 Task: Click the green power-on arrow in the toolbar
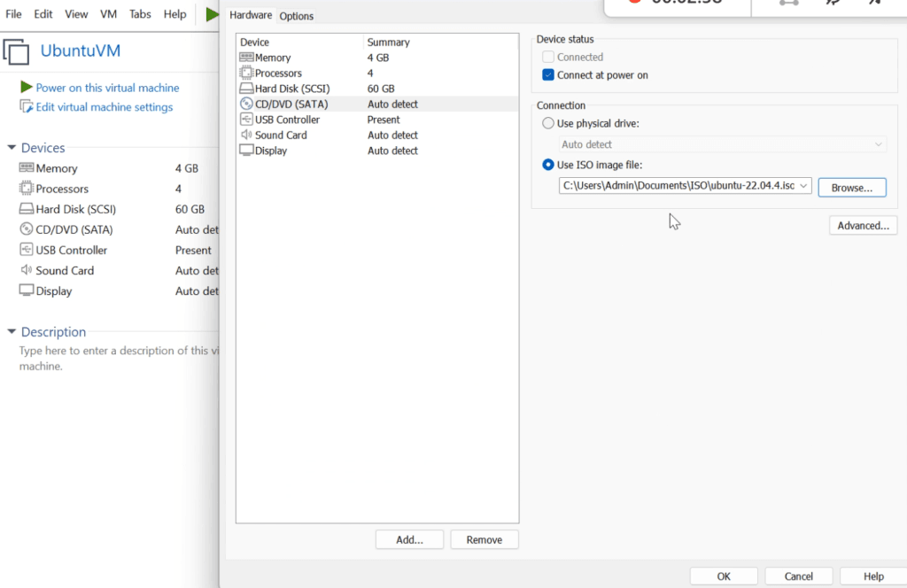click(211, 14)
